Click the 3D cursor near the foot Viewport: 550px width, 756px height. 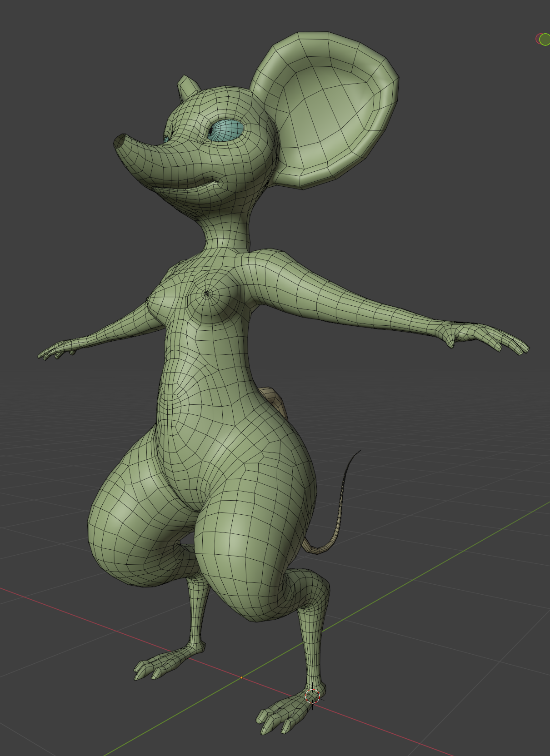coord(312,696)
